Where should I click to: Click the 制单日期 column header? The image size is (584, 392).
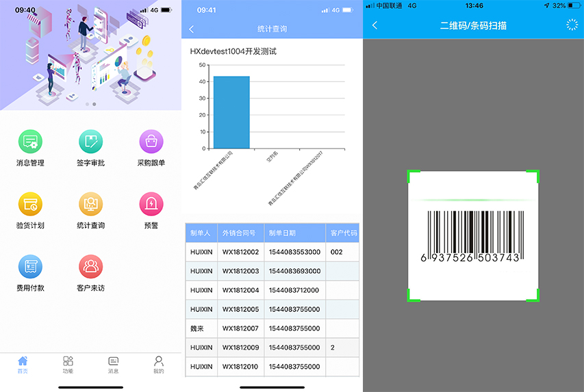point(295,233)
